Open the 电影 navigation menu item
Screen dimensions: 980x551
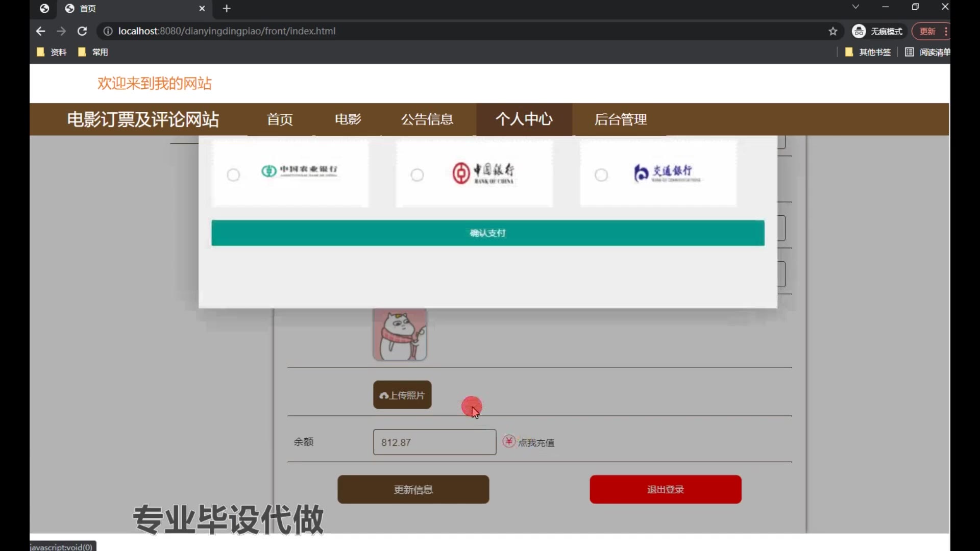coord(348,119)
